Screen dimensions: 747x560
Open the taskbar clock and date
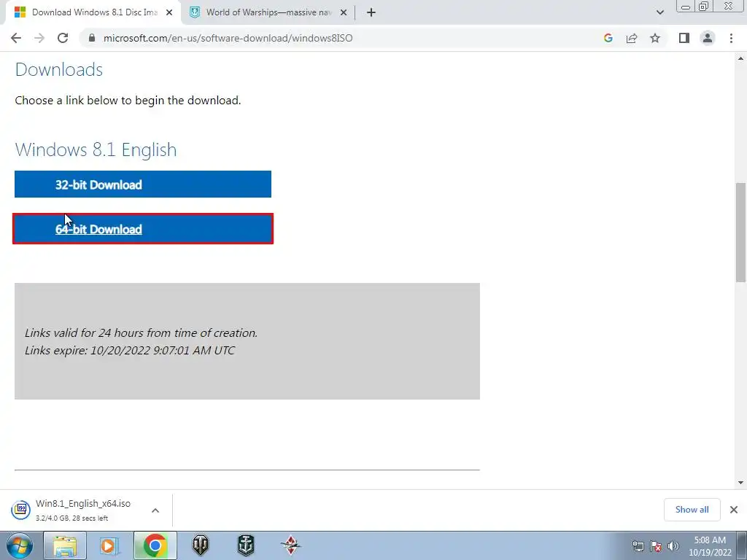point(710,546)
